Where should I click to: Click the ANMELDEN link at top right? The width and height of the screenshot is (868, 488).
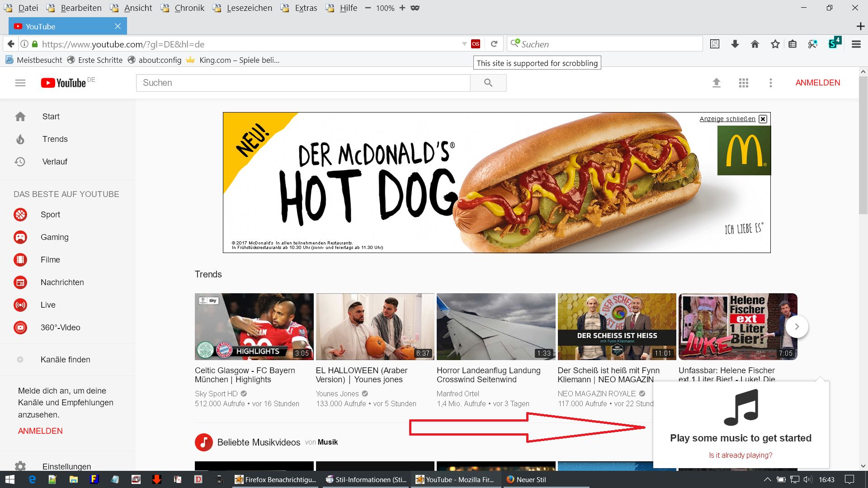817,83
